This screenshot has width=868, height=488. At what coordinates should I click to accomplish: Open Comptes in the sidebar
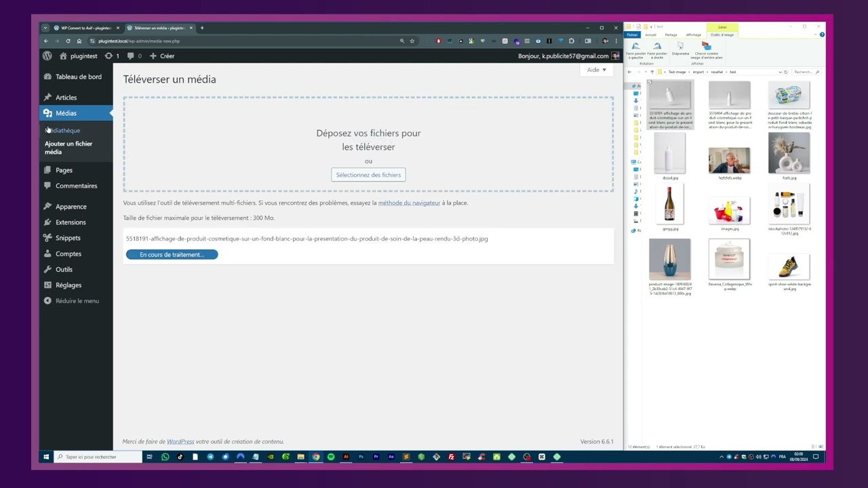pos(76,253)
